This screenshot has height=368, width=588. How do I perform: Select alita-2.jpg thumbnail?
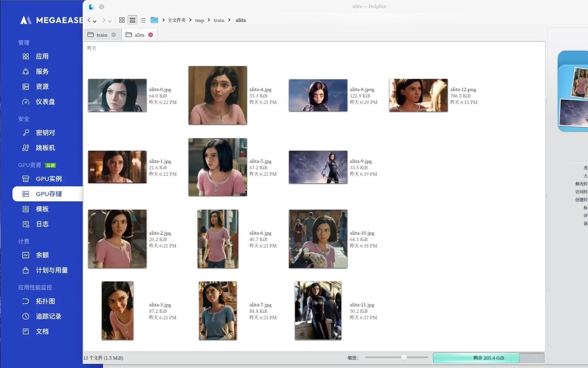tap(117, 239)
